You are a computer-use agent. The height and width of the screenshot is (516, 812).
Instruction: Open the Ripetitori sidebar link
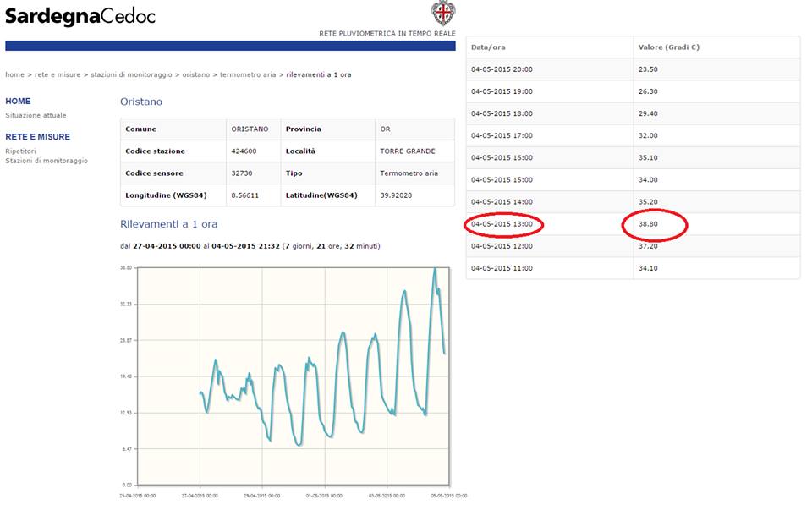[x=20, y=151]
